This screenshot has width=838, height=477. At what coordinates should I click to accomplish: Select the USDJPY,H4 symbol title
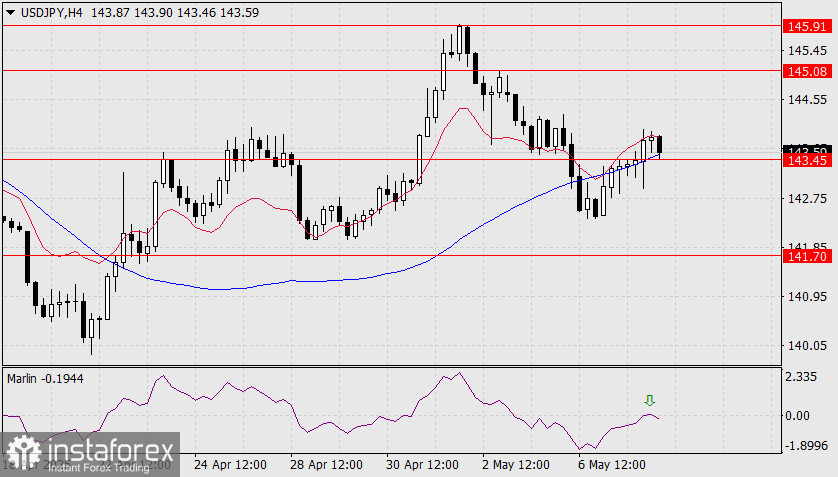point(51,12)
